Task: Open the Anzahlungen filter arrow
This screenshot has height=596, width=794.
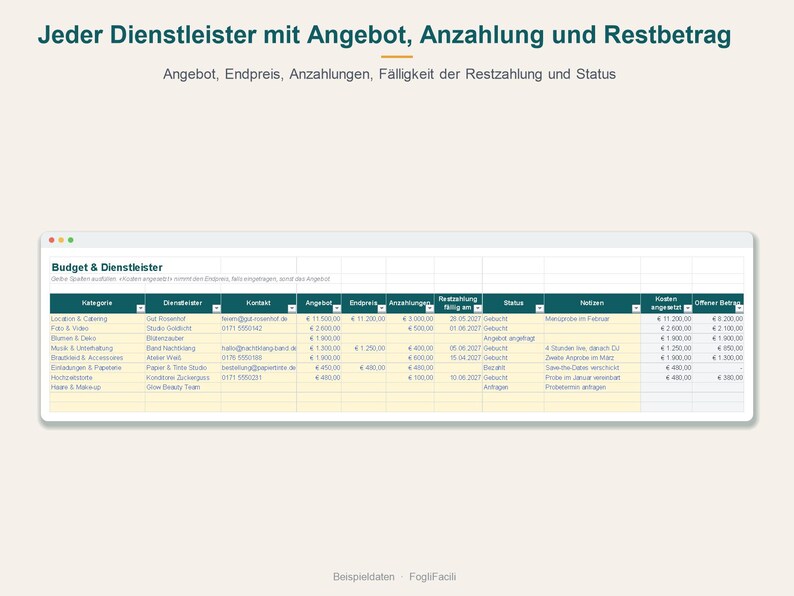Action: [x=429, y=308]
